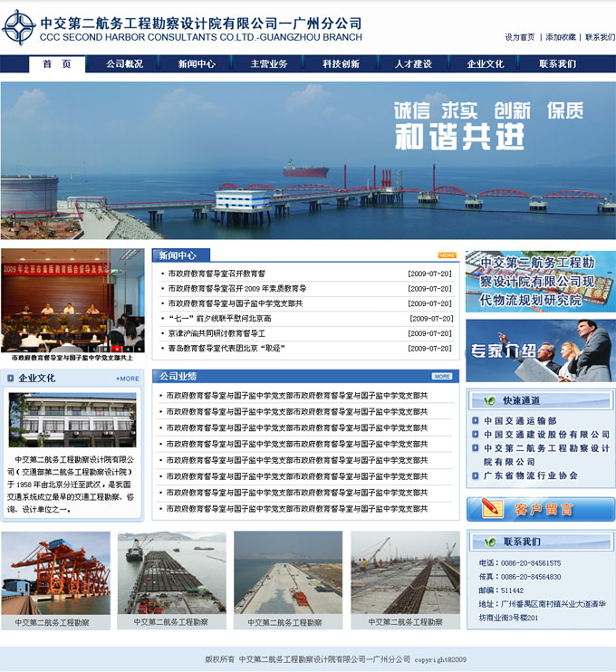The image size is (616, 672).
Task: Open 人才建设 in the navigation bar
Action: (413, 64)
